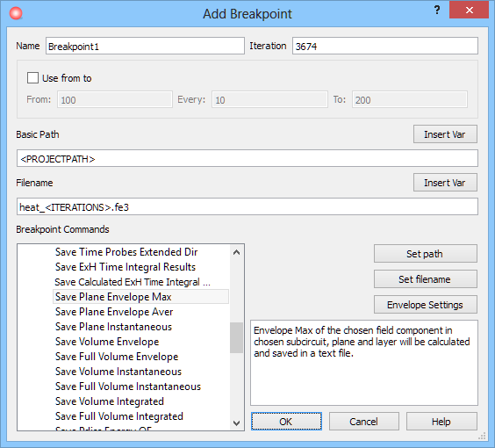This screenshot has height=448, width=495.
Task: Enable the Use from to checkbox
Action: [x=32, y=77]
